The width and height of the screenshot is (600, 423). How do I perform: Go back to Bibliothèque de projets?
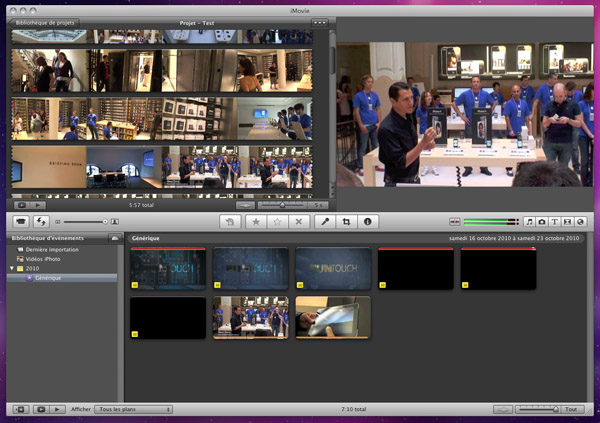coord(44,23)
